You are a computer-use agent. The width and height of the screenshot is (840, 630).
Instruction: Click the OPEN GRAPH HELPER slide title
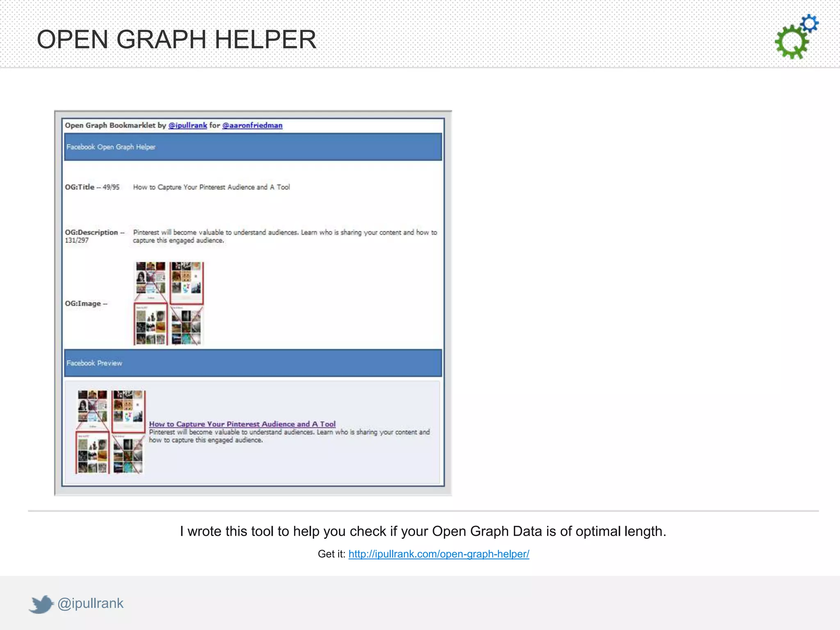pos(176,40)
